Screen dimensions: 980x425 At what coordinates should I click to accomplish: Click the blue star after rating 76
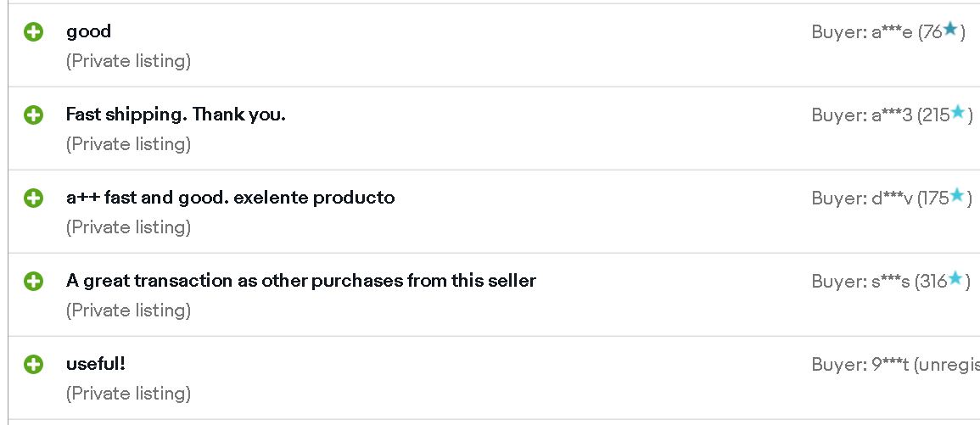(x=950, y=29)
